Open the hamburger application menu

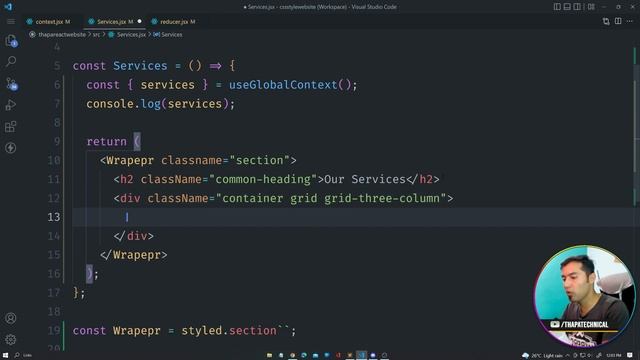click(11, 22)
